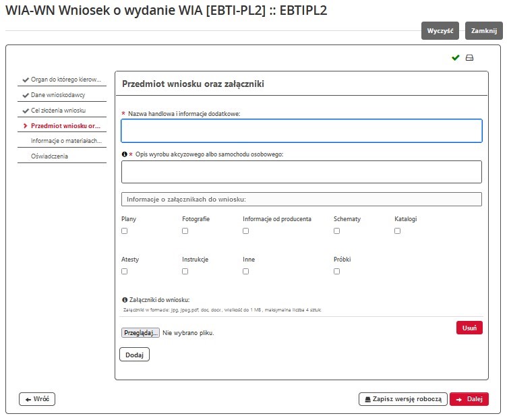509x420 pixels.
Task: Click the 'Nie wybrano pliku.' text
Action: [188, 333]
